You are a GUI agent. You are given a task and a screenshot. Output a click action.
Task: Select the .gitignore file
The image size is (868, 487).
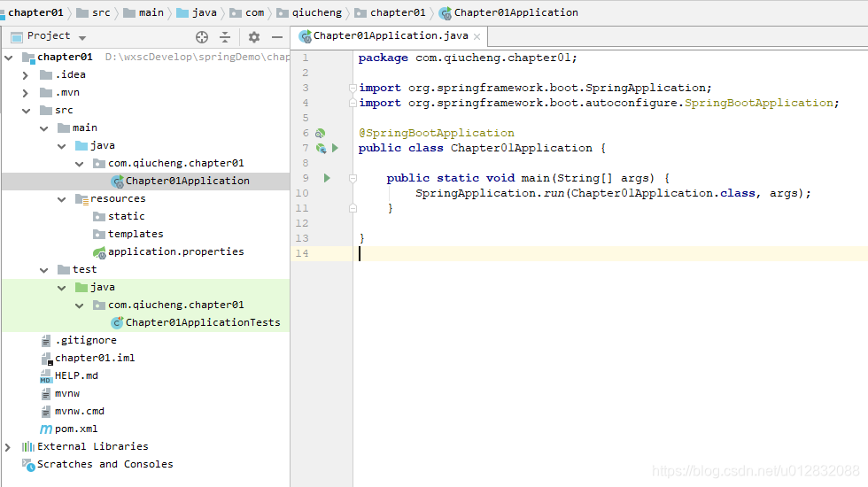(86, 340)
